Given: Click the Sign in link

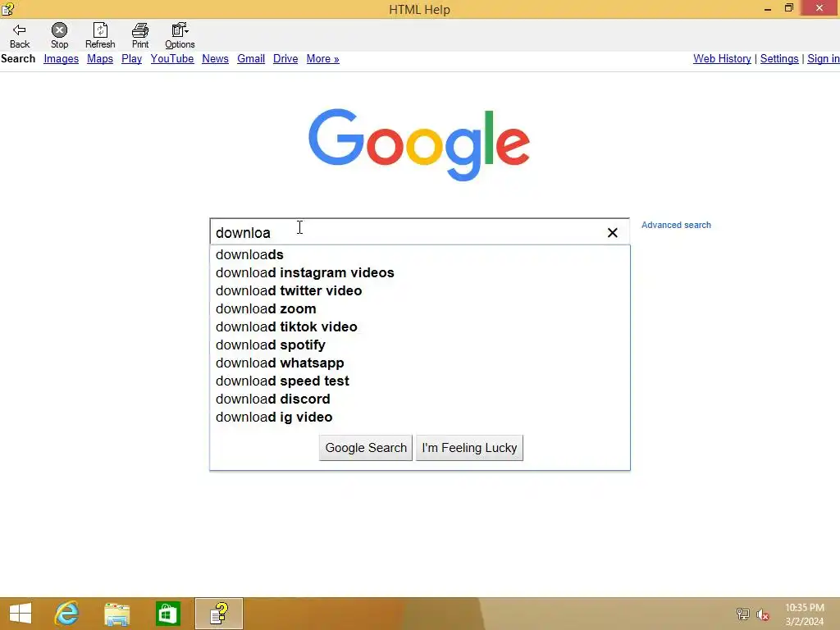Looking at the screenshot, I should (x=824, y=59).
